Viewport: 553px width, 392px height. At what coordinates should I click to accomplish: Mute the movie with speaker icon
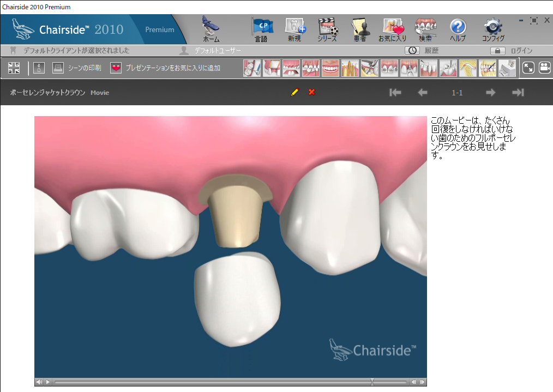[39, 382]
